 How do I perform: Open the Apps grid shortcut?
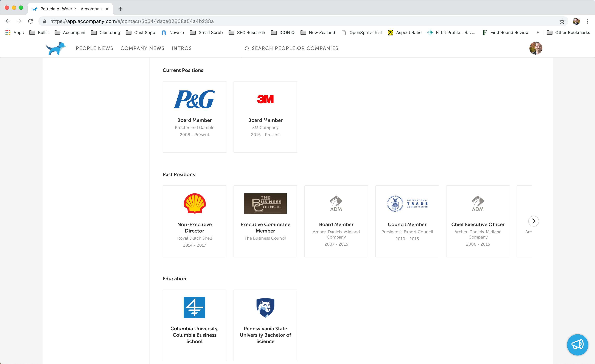[x=15, y=32]
